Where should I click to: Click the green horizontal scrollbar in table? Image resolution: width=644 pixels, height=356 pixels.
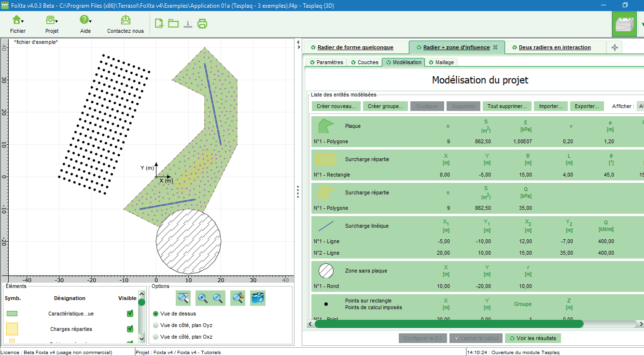[449, 324]
